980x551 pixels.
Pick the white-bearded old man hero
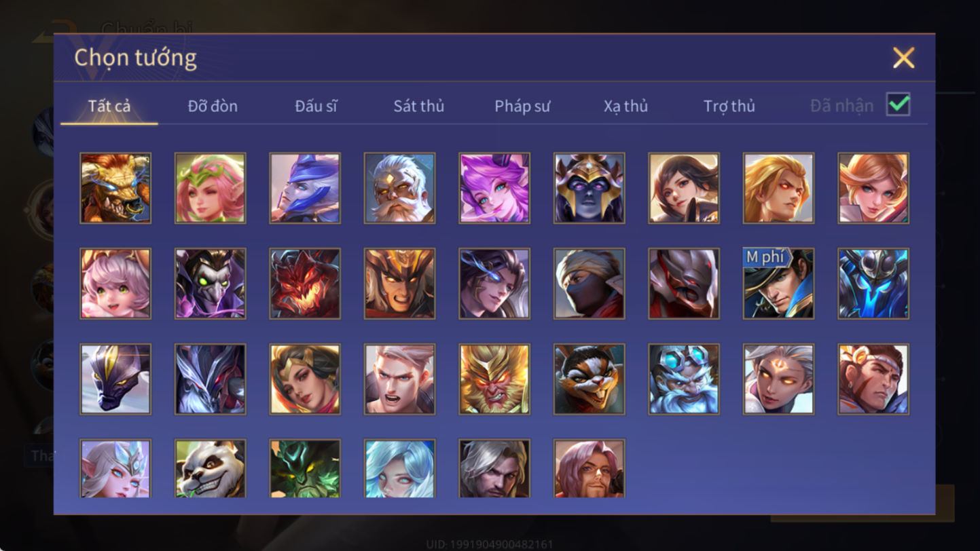tap(399, 188)
